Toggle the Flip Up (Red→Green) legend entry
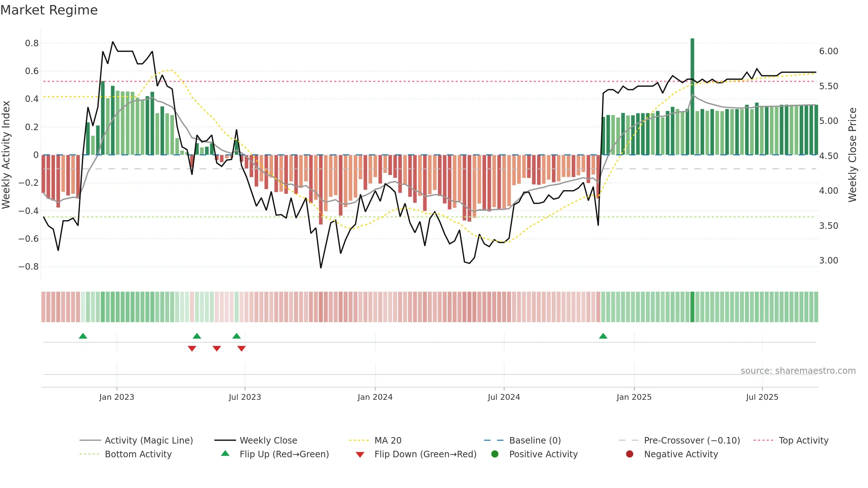 [275, 454]
